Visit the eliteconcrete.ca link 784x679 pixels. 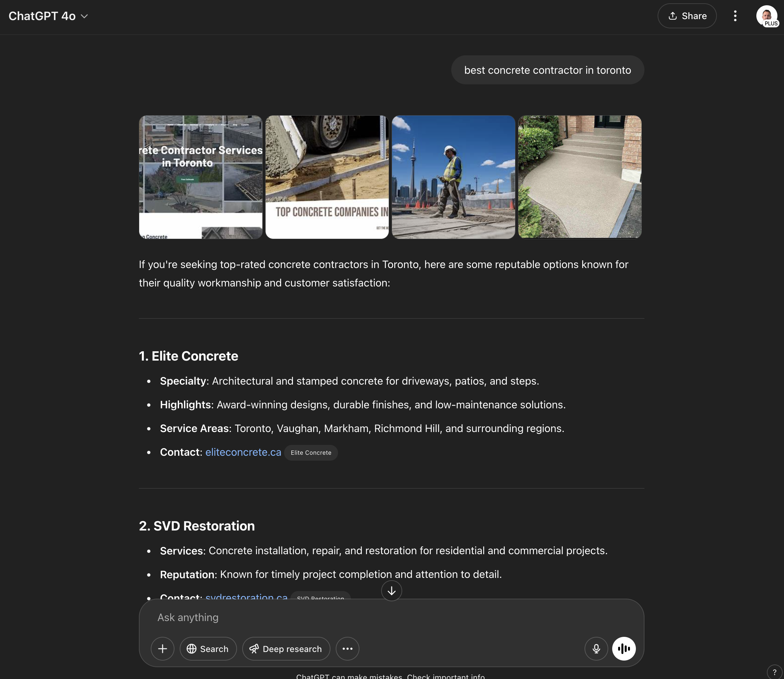pyautogui.click(x=243, y=452)
